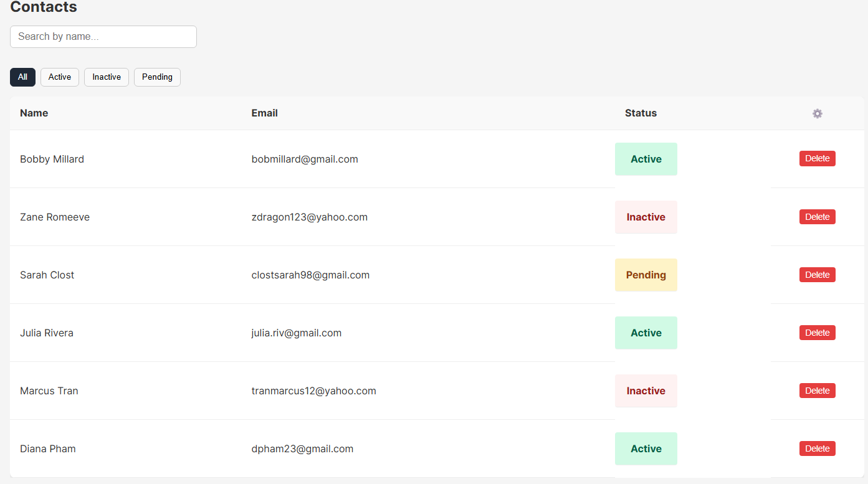Toggle Bobby Millard's Active status badge
Screen dimensions: 868x484
tap(646, 159)
